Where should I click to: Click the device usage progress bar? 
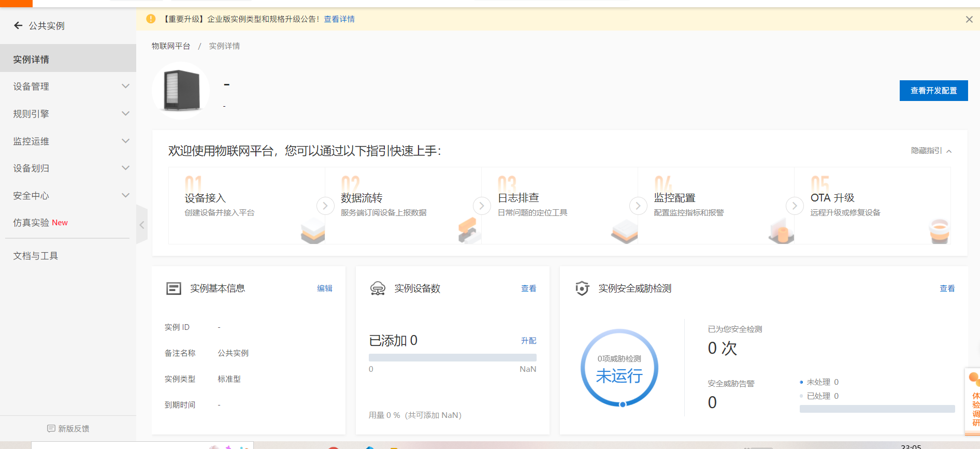pos(453,357)
